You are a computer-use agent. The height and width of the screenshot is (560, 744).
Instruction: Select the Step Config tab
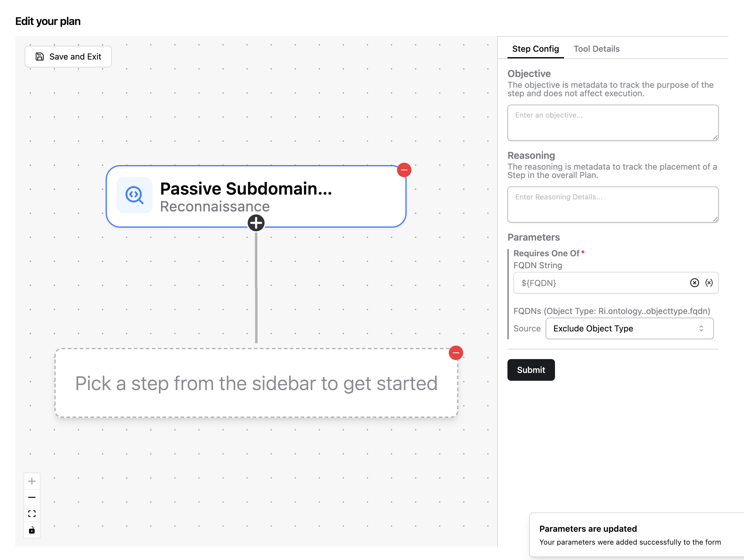[535, 49]
